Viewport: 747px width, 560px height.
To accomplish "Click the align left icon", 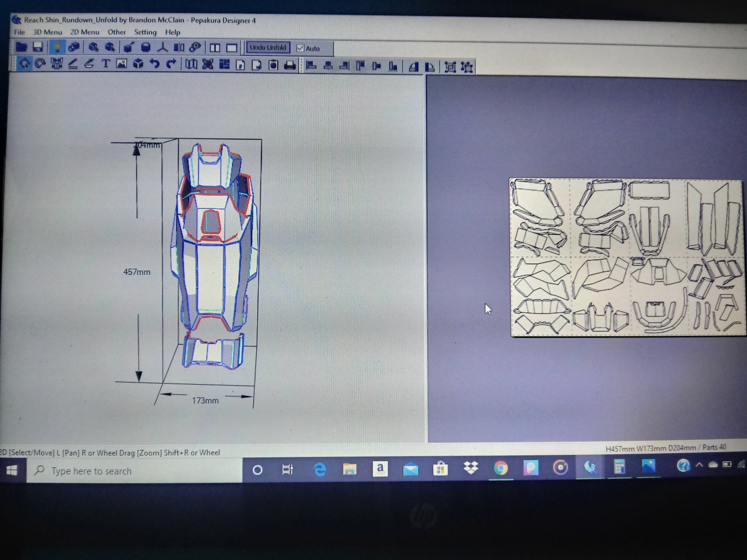I will coord(311,65).
